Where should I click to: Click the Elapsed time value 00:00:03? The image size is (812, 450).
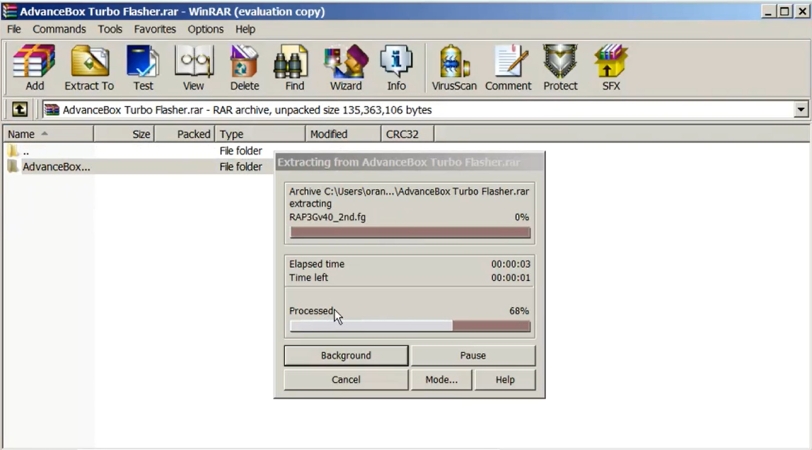[511, 264]
